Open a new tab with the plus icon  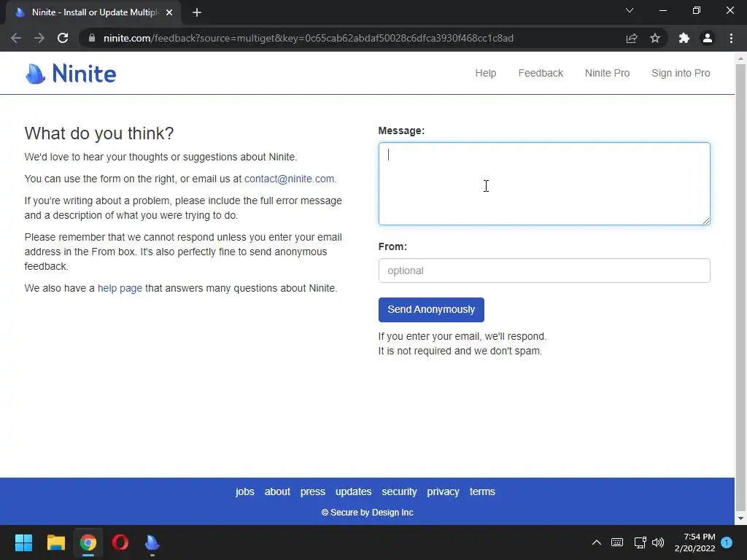[197, 12]
